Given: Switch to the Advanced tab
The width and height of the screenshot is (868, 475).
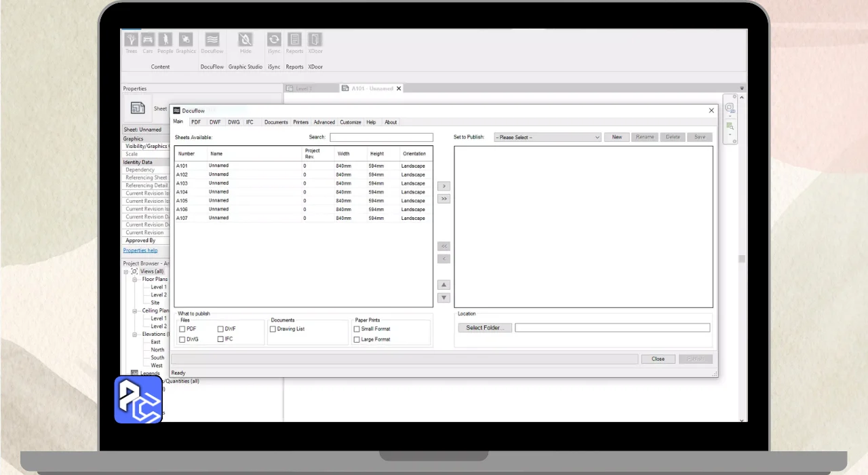Looking at the screenshot, I should pos(324,122).
